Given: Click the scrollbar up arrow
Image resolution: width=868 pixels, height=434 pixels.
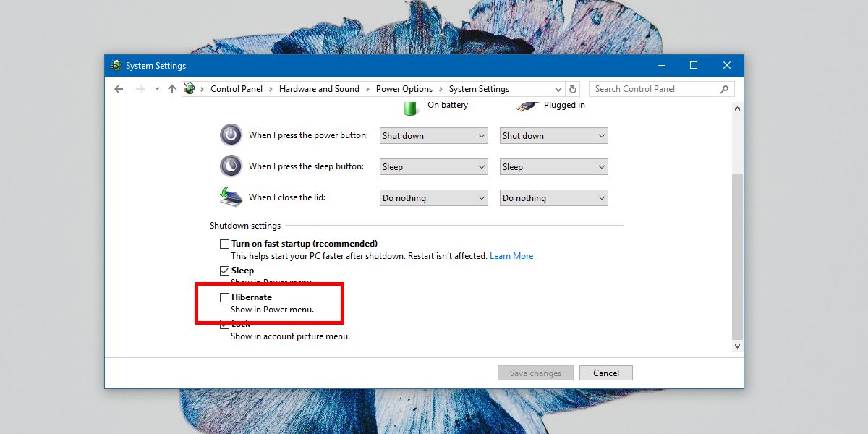Looking at the screenshot, I should [737, 109].
